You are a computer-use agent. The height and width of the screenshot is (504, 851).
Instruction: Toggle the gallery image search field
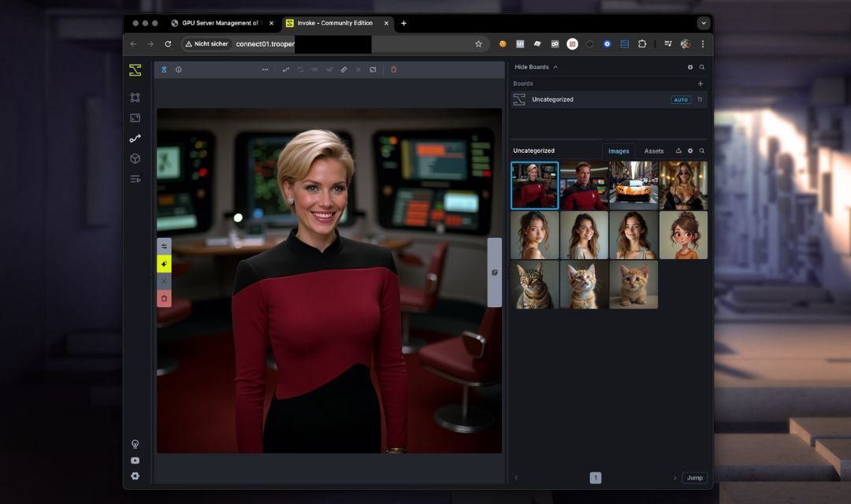point(702,150)
